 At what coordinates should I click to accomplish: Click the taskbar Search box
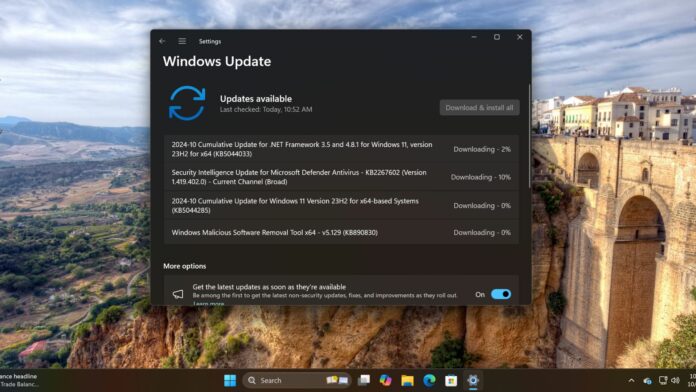297,380
